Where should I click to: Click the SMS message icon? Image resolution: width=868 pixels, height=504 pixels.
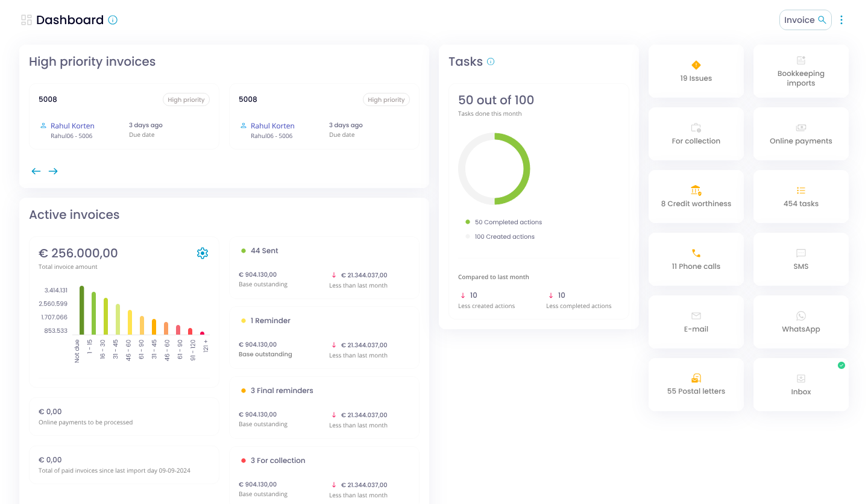point(800,254)
